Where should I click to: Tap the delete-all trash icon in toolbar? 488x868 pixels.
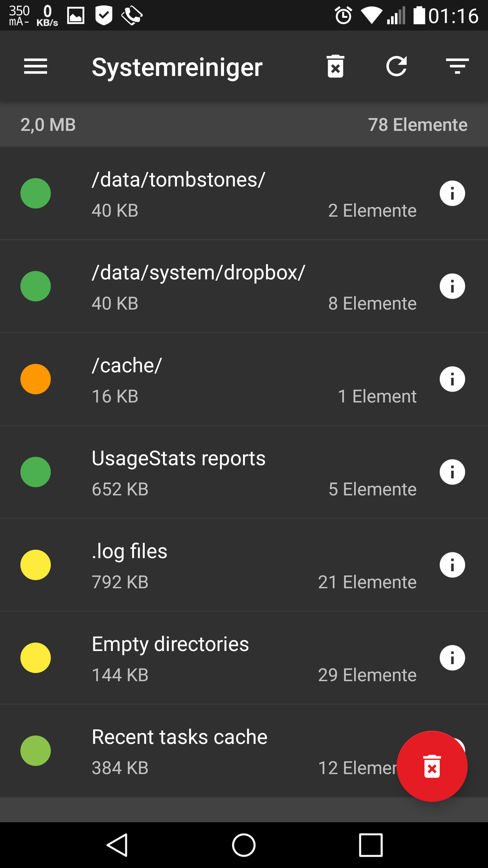pyautogui.click(x=335, y=66)
